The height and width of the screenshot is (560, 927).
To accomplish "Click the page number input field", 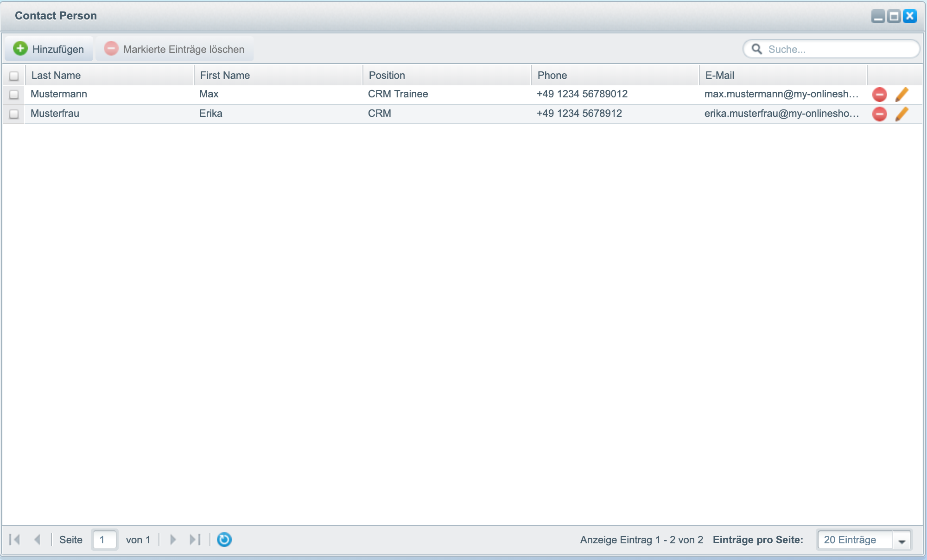I will pyautogui.click(x=105, y=540).
